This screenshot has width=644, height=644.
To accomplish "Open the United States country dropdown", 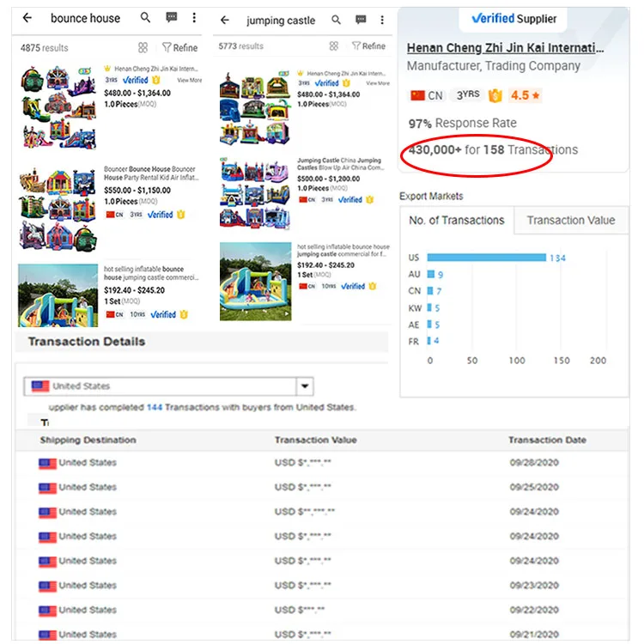I will point(168,386).
